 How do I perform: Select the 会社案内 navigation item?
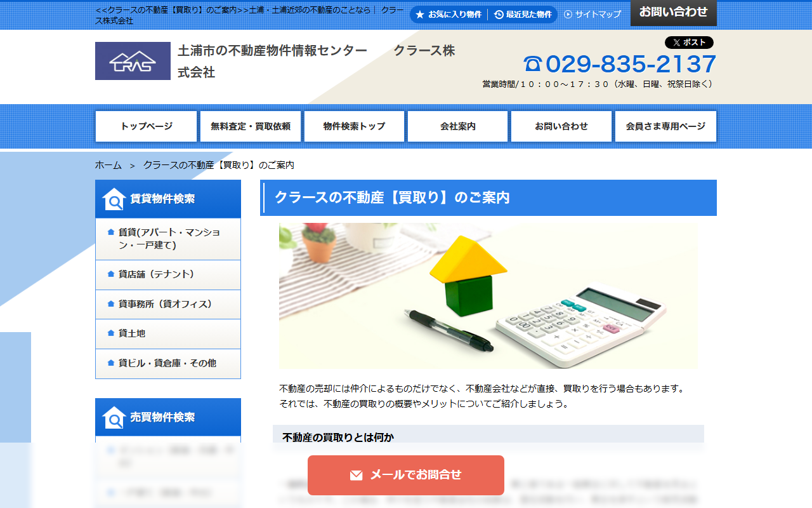coord(458,126)
